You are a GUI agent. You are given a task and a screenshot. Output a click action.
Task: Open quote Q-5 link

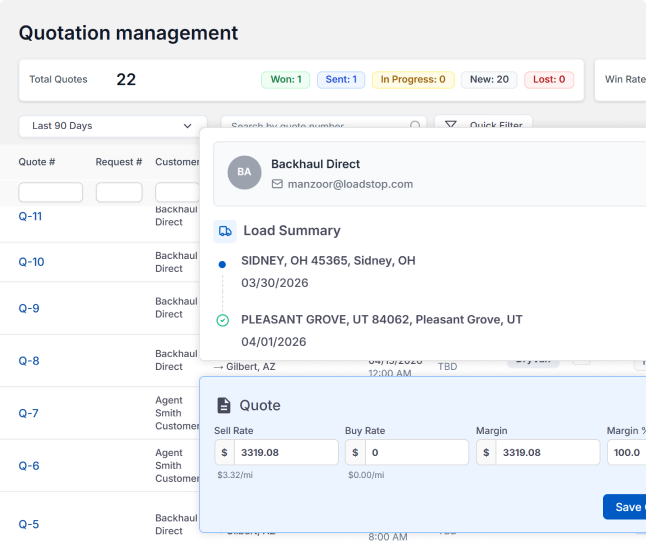click(29, 524)
